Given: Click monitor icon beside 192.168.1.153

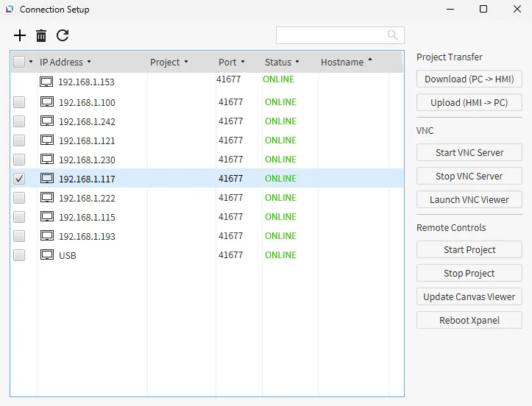Looking at the screenshot, I should (46, 82).
